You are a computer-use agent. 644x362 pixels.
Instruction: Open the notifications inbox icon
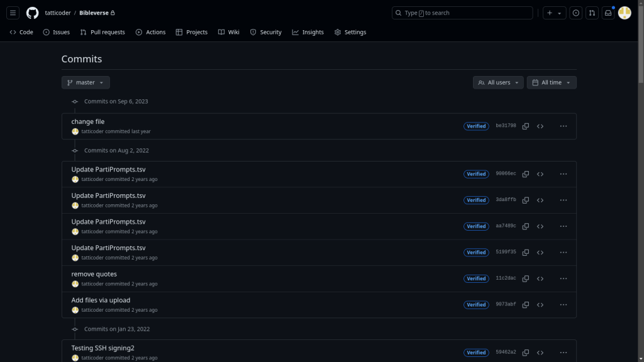(608, 13)
